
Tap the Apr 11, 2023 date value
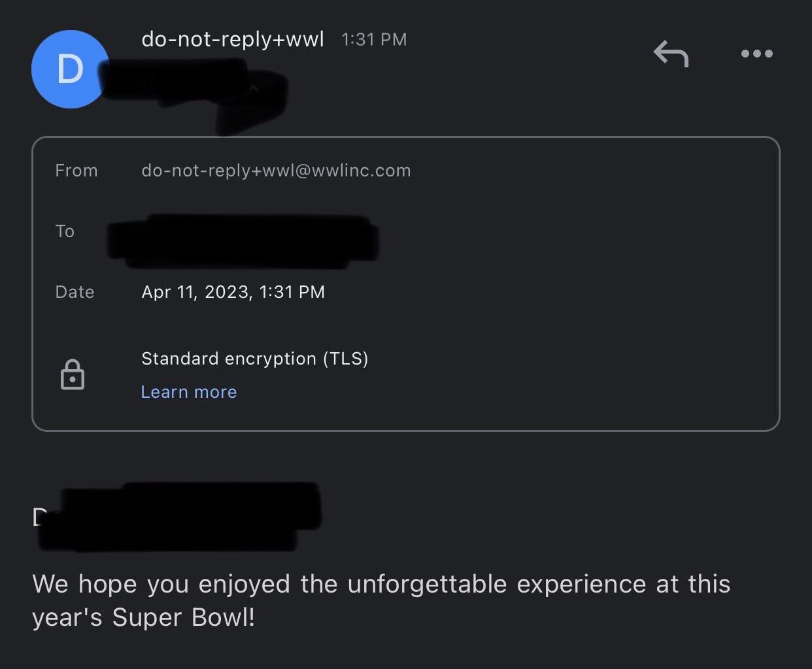point(233,292)
